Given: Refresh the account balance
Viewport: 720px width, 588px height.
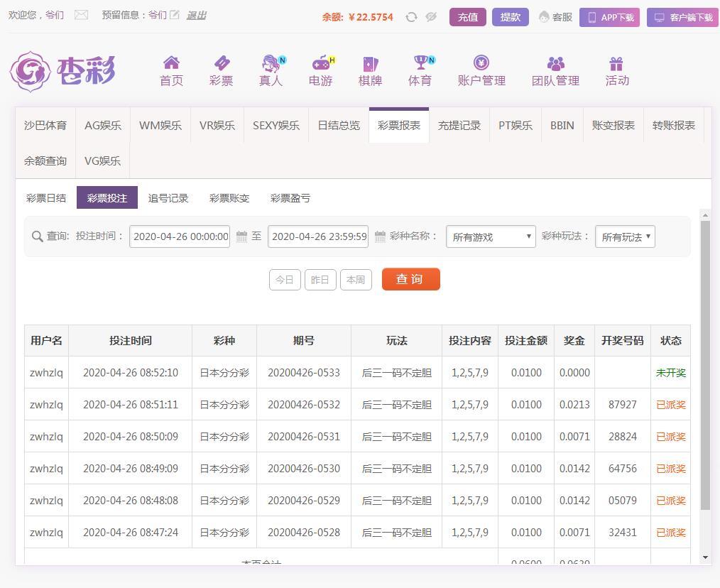Looking at the screenshot, I should [411, 17].
